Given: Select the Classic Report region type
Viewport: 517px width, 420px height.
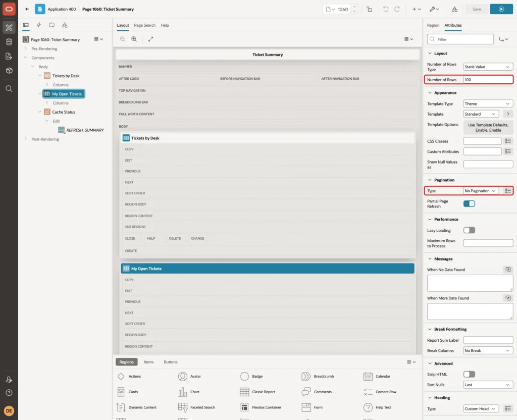Looking at the screenshot, I should [258, 392].
